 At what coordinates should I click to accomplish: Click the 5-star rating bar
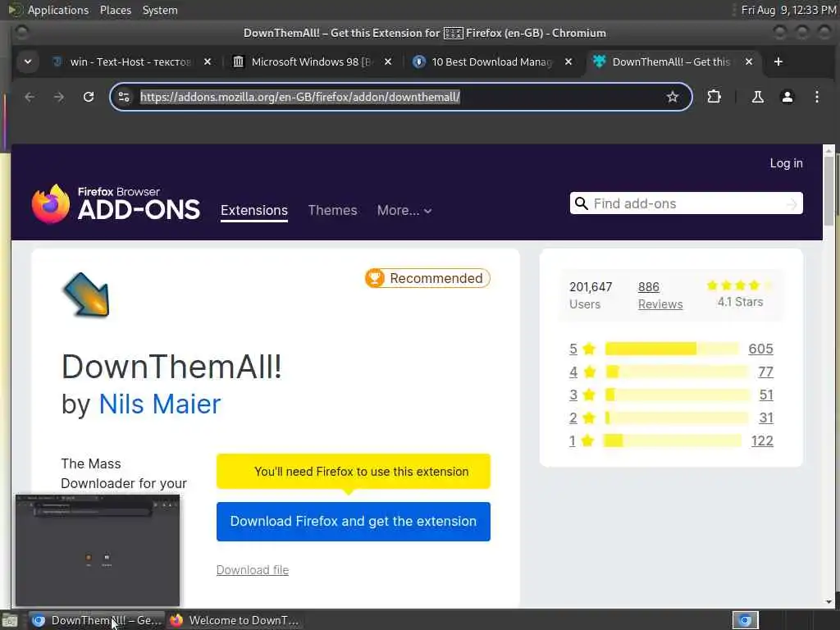672,349
